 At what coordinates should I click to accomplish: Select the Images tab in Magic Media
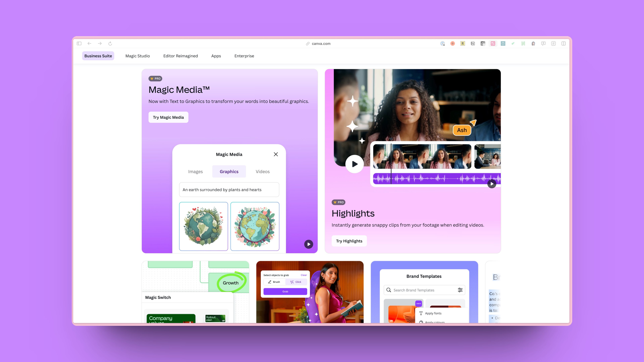pos(195,171)
